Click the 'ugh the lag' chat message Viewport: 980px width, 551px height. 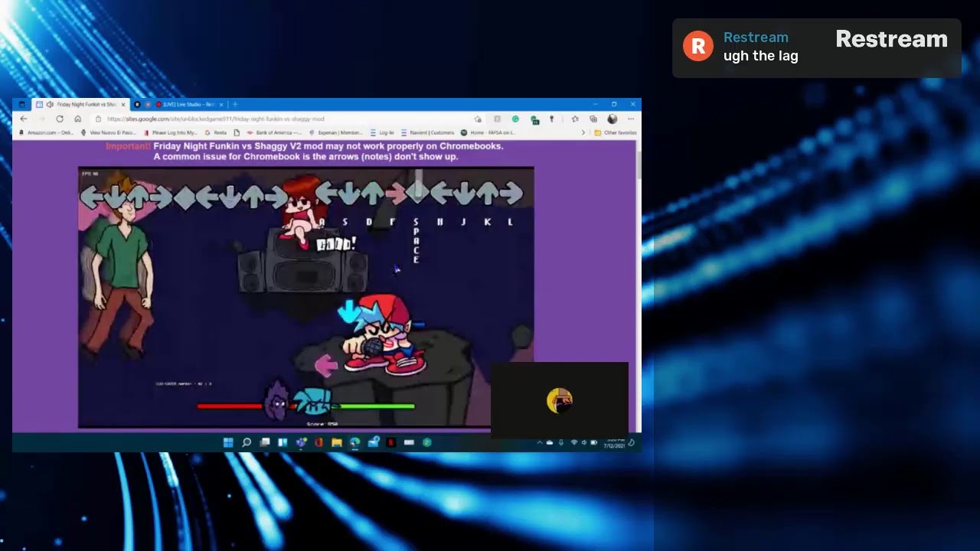[761, 56]
